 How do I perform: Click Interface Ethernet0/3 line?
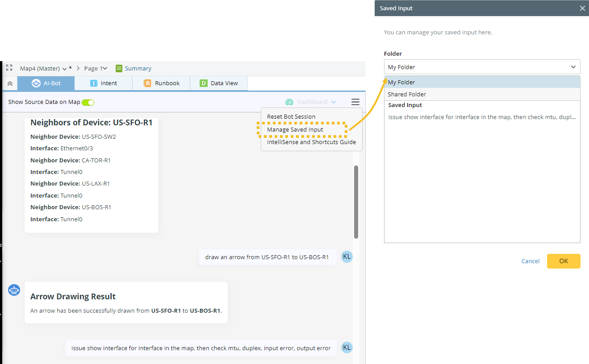[62, 149]
